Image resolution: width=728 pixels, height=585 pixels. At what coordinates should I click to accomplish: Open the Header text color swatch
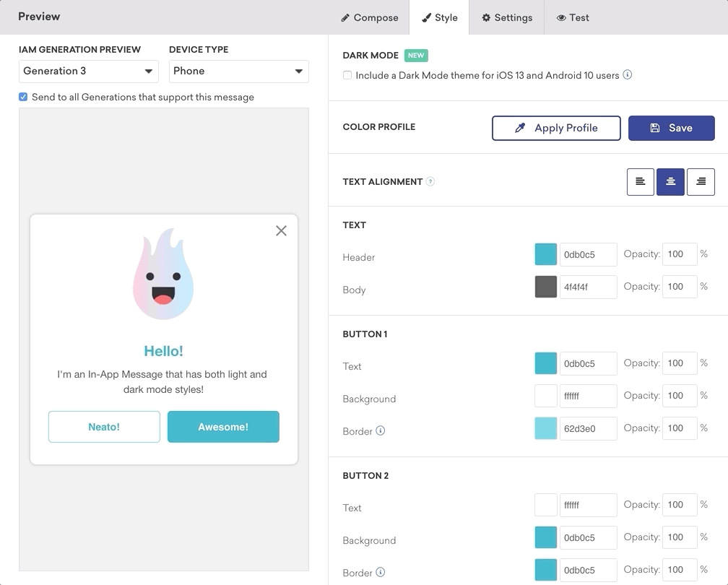point(545,254)
